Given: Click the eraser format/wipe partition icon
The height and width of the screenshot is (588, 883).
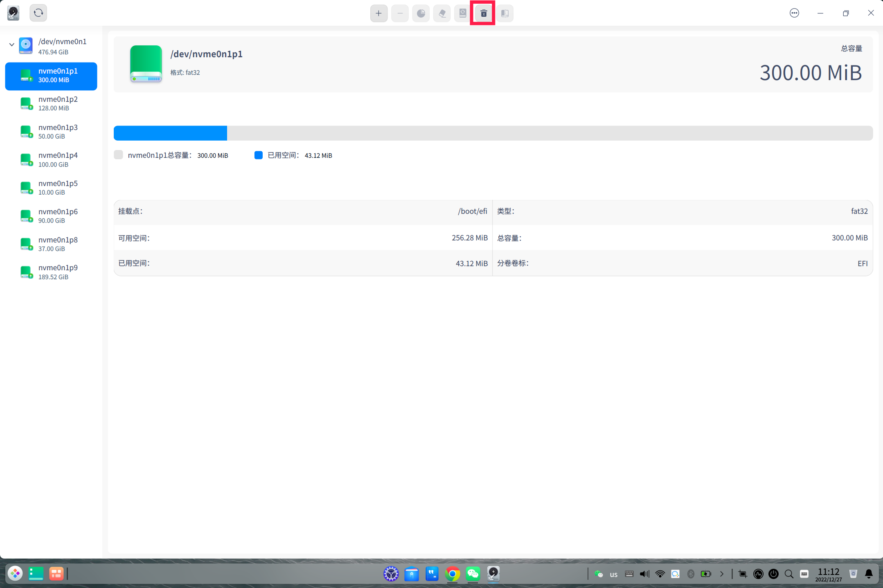Looking at the screenshot, I should click(x=442, y=13).
